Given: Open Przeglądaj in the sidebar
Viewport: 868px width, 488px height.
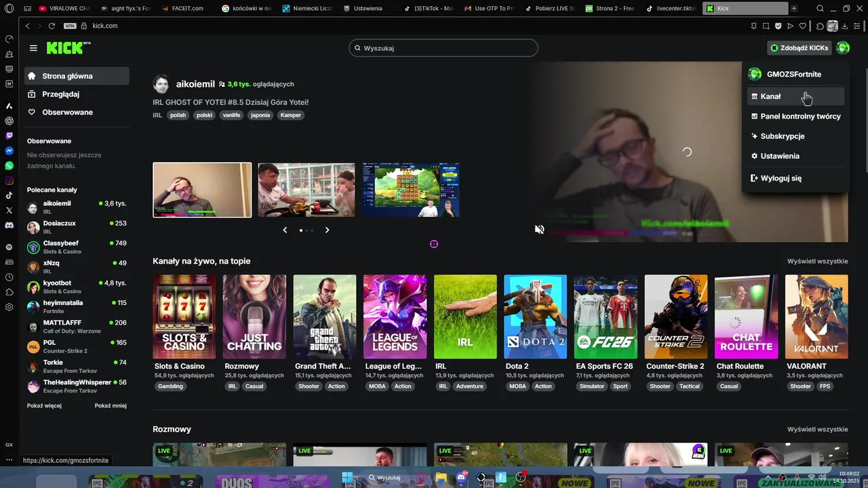Looking at the screenshot, I should 77,94.
